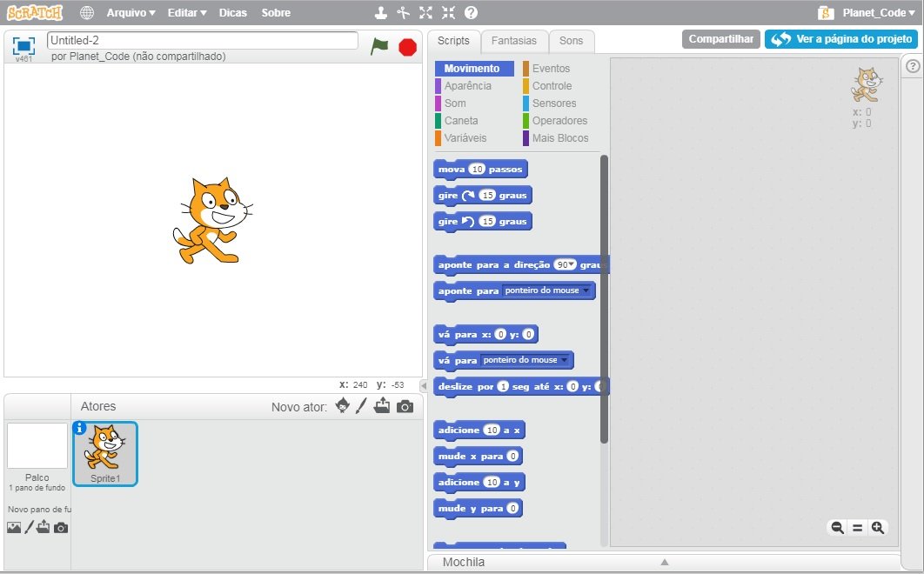Choose sprite from library icon

343,406
